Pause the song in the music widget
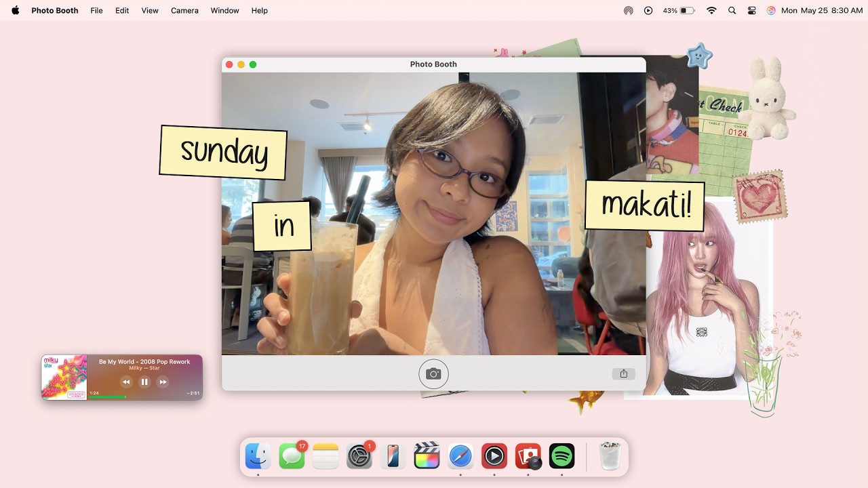 pos(144,382)
